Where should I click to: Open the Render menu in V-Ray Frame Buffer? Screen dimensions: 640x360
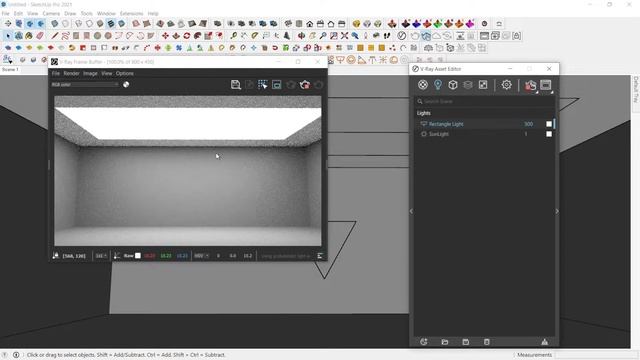click(x=71, y=73)
